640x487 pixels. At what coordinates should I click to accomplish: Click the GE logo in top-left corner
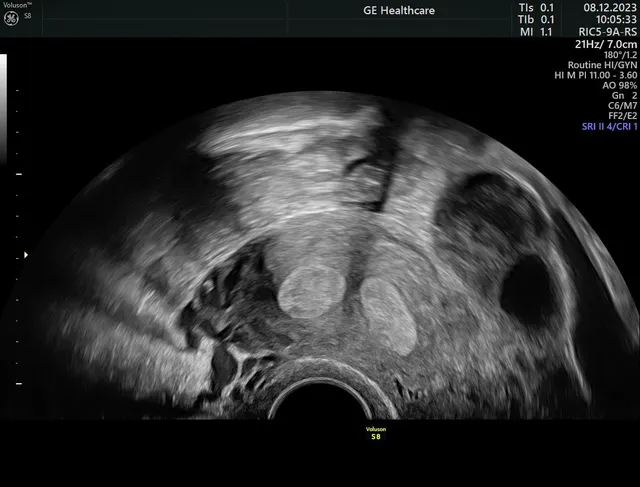[x=11, y=16]
